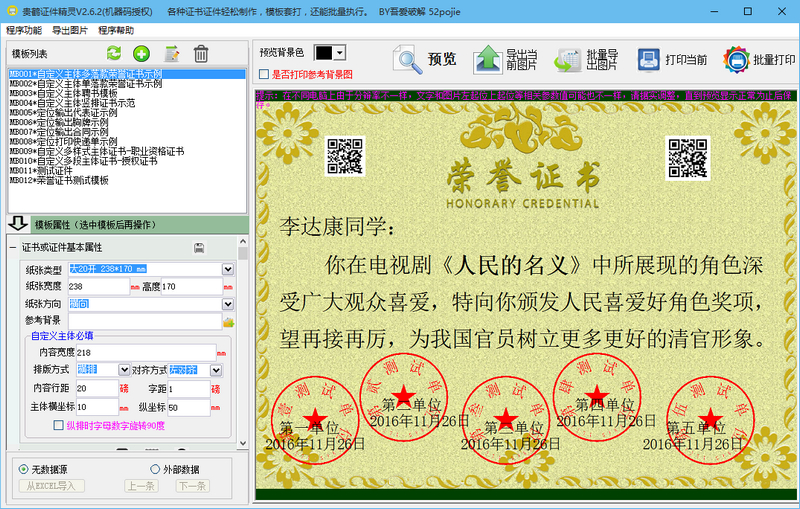Click the 预览 magnifier preview button
Viewport: 800px width, 509px height.
[425, 59]
